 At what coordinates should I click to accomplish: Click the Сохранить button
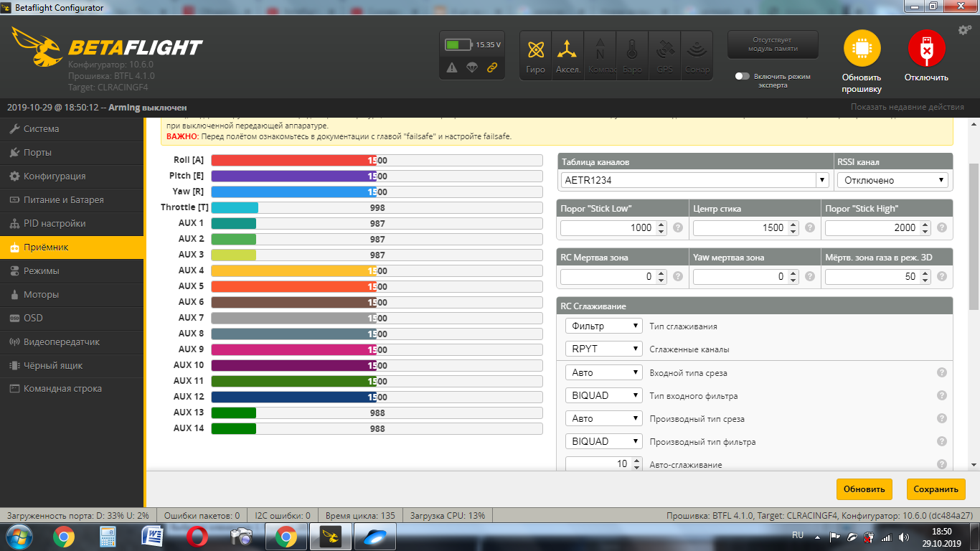pyautogui.click(x=936, y=489)
